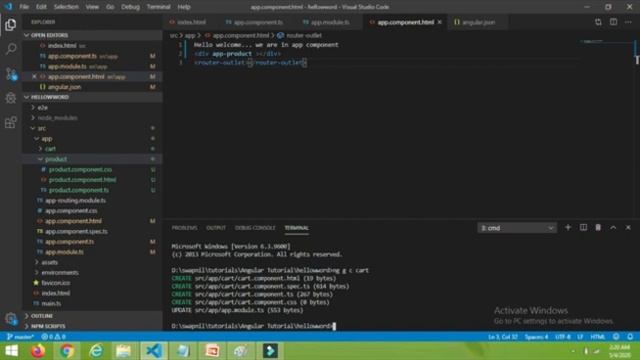Open the Debug view in activity bar
Viewport: 640px width, 360px height.
coord(11,98)
